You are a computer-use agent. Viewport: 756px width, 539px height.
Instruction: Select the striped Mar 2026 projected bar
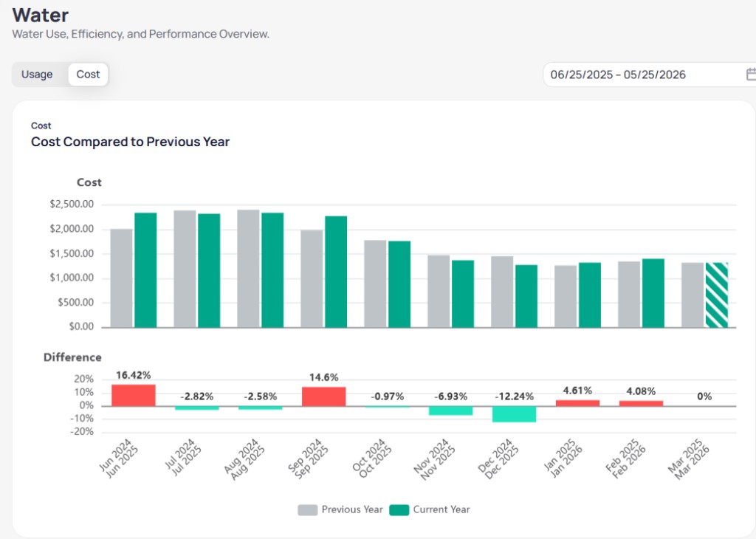point(717,295)
